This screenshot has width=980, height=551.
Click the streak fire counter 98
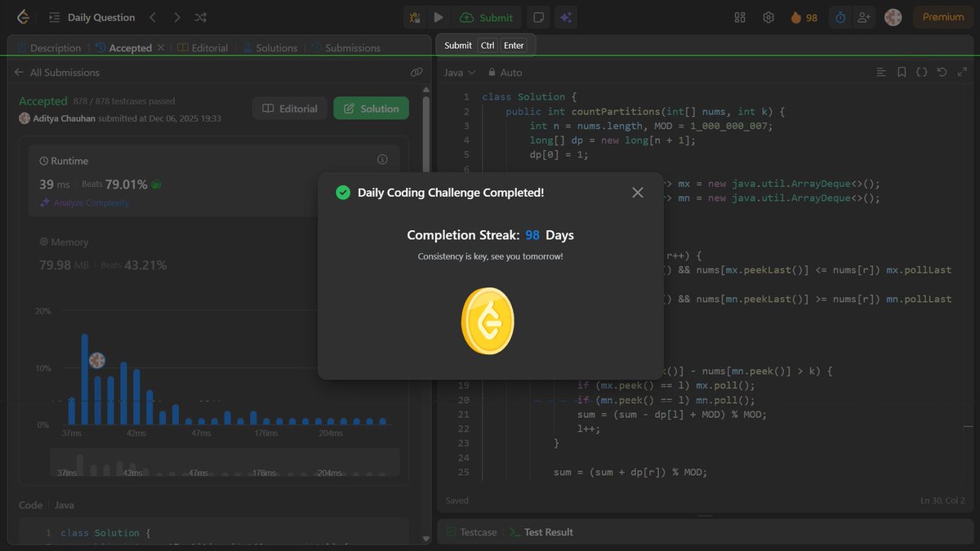804,17
